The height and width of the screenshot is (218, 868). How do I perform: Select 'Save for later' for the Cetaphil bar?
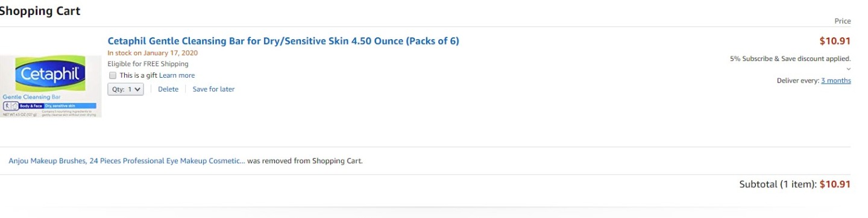pos(213,89)
